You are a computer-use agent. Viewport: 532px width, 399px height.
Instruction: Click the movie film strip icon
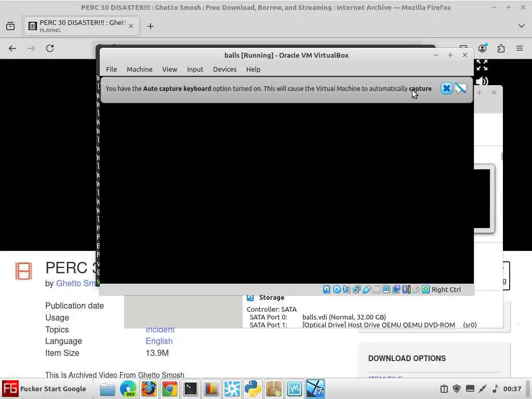click(24, 271)
